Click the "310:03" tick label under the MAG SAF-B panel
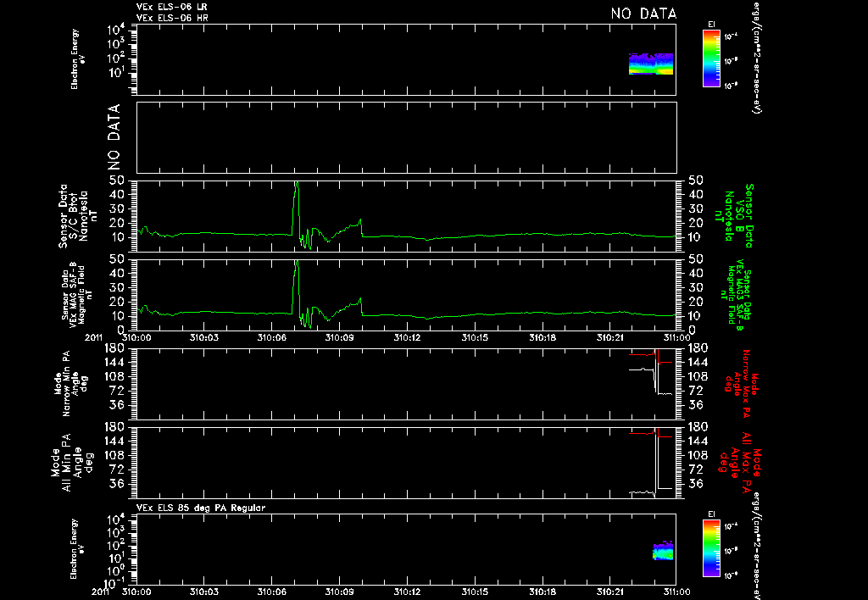868x600 pixels. coord(204,337)
